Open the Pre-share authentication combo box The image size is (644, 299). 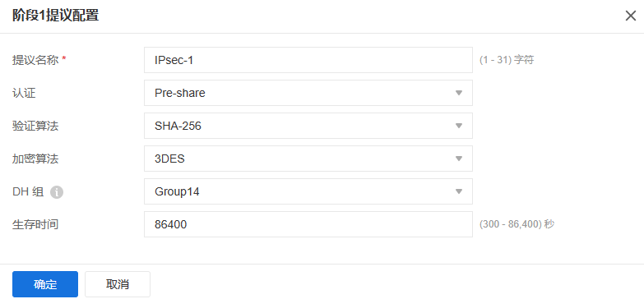tap(308, 93)
